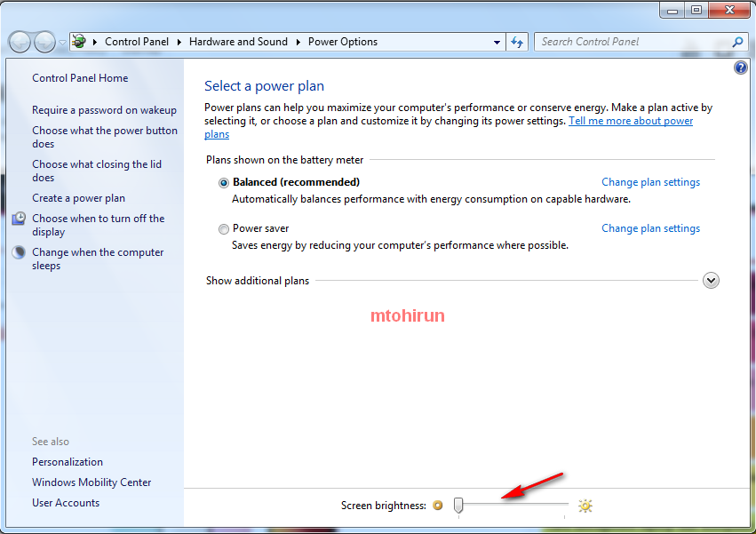Viewport: 756px width, 534px height.
Task: Click the 'Select a power plan' heading
Action: [264, 86]
